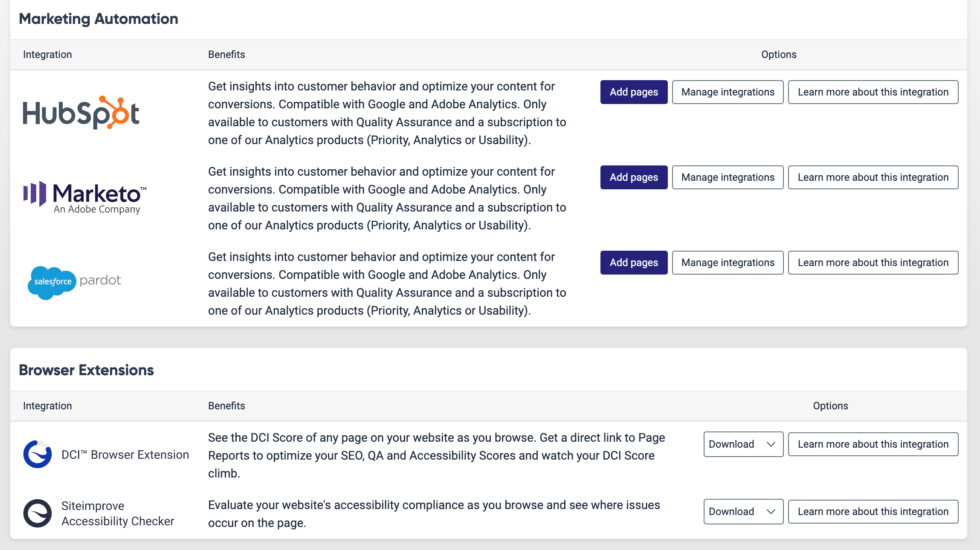Image resolution: width=980 pixels, height=550 pixels.
Task: Learn more about the HubSpot integration
Action: (x=873, y=92)
